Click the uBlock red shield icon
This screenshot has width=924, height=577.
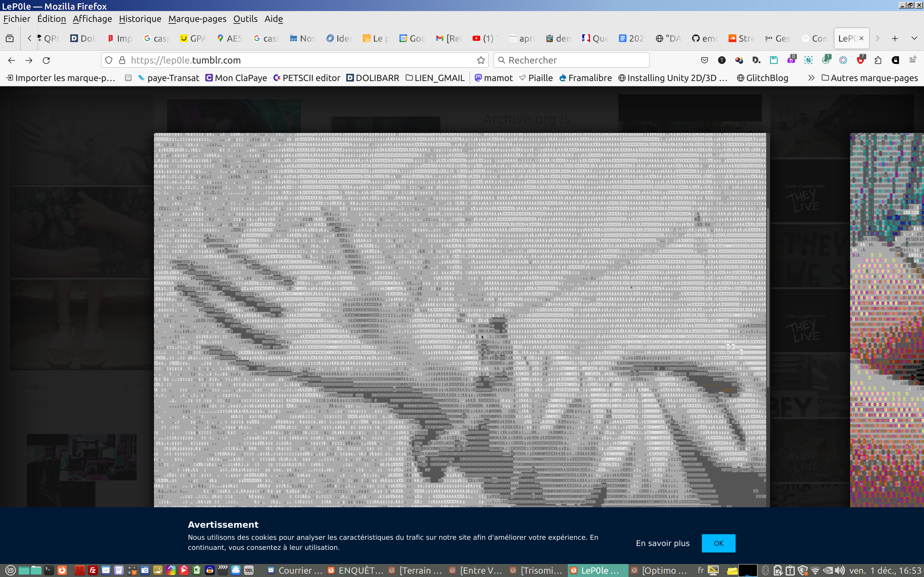860,60
